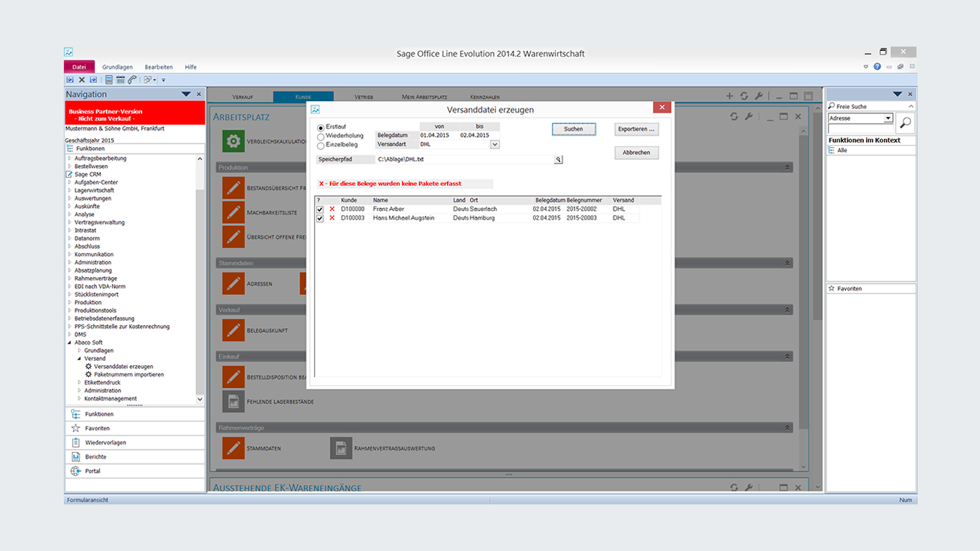Image resolution: width=980 pixels, height=551 pixels.
Task: Click the calculator icon in the toolbar
Action: (109, 80)
